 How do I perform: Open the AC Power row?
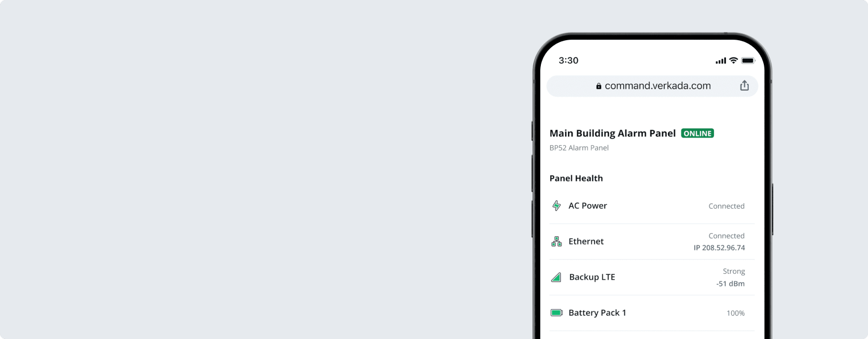pos(652,206)
